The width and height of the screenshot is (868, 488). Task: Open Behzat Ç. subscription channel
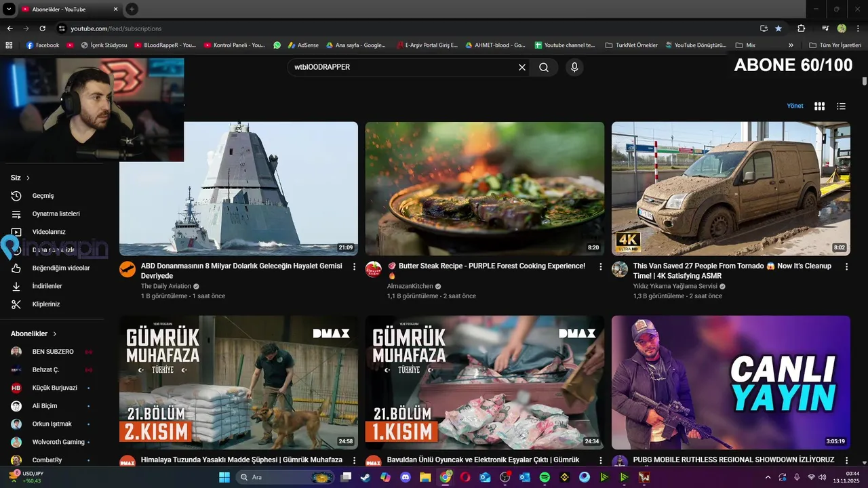[53, 369]
